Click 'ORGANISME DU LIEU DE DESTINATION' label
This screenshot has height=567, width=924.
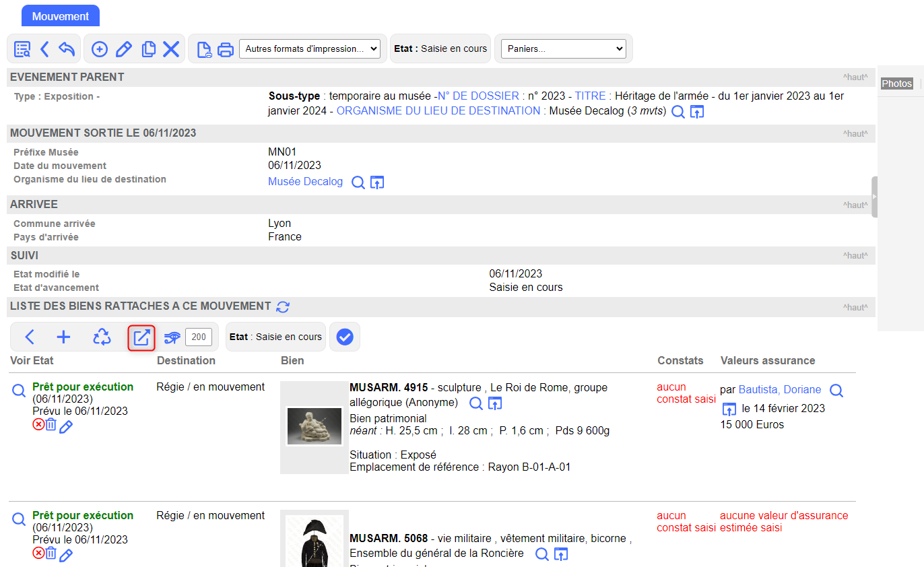(x=438, y=110)
